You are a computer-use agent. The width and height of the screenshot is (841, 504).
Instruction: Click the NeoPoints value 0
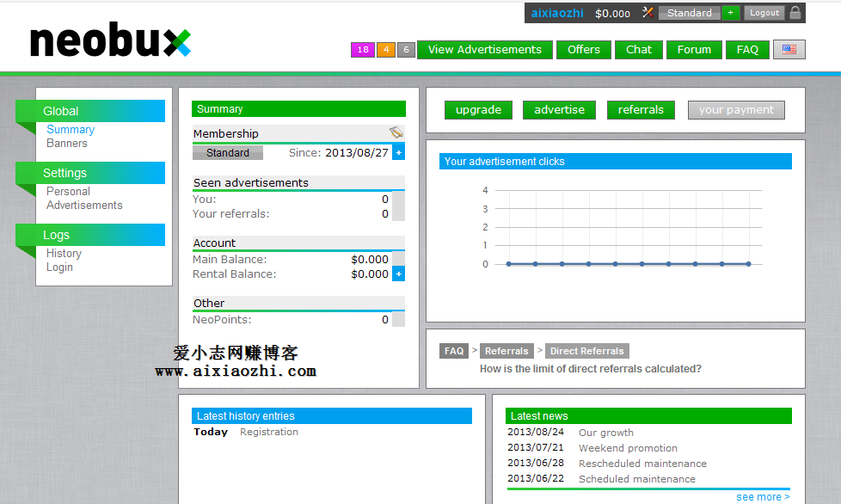(385, 320)
